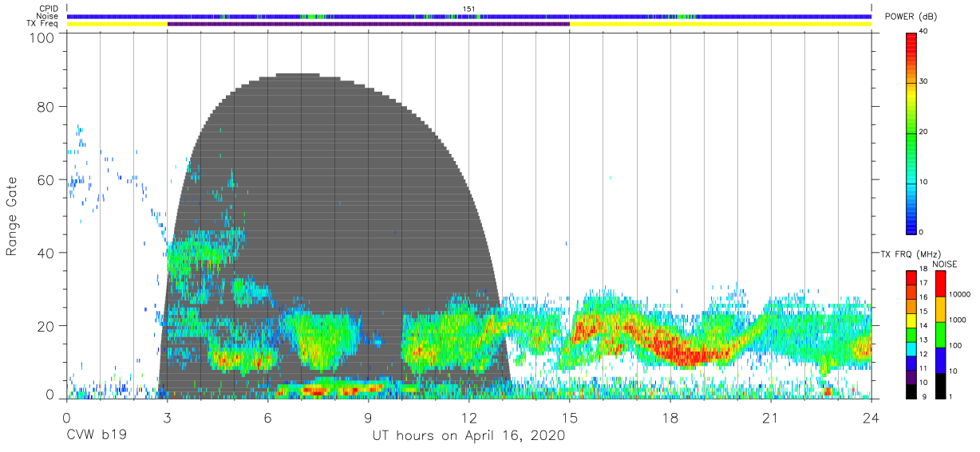Click the 60 tick on the Range Gate axis
This screenshot has width=980, height=452.
point(45,180)
